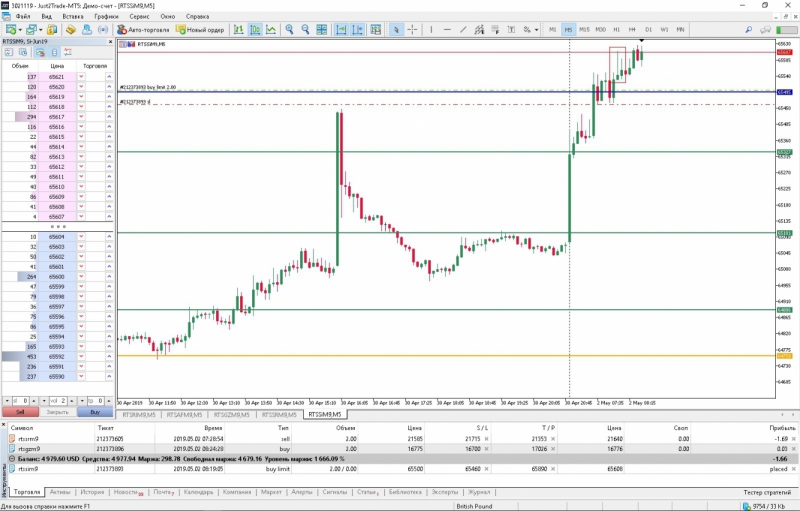Viewport: 800px width, 511px height.
Task: Click up arrow at price 65604 row
Action: tap(109, 237)
